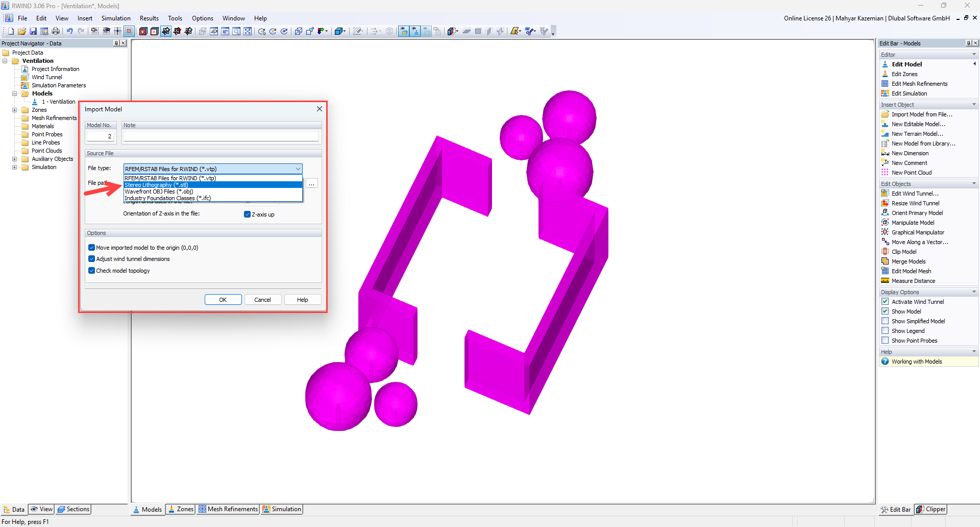Switch to the Zones tab at bottom
The width and height of the screenshot is (980, 527).
(x=180, y=509)
